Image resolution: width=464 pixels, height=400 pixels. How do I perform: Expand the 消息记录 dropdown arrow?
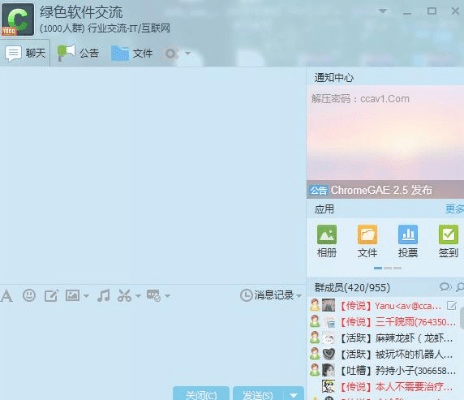[x=299, y=296]
